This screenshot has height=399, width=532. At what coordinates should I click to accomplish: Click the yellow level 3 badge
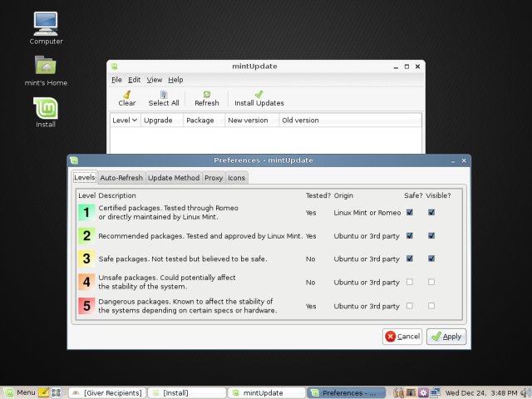(x=86, y=259)
